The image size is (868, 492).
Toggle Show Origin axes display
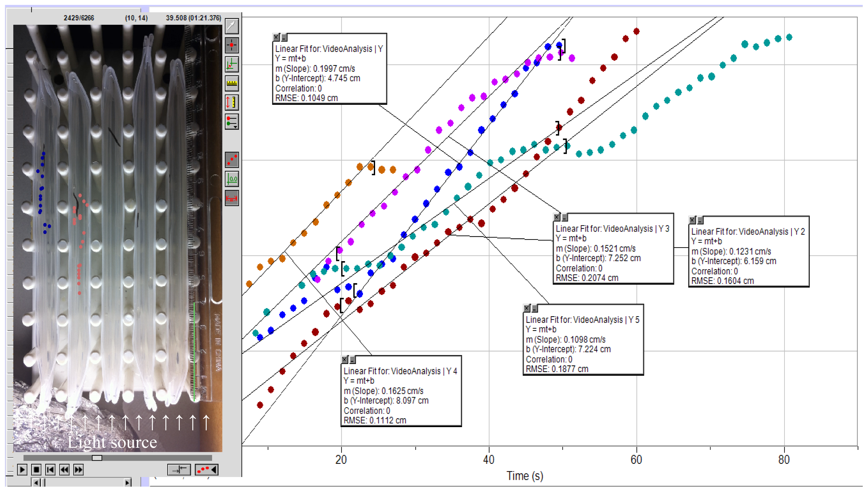pos(232,179)
